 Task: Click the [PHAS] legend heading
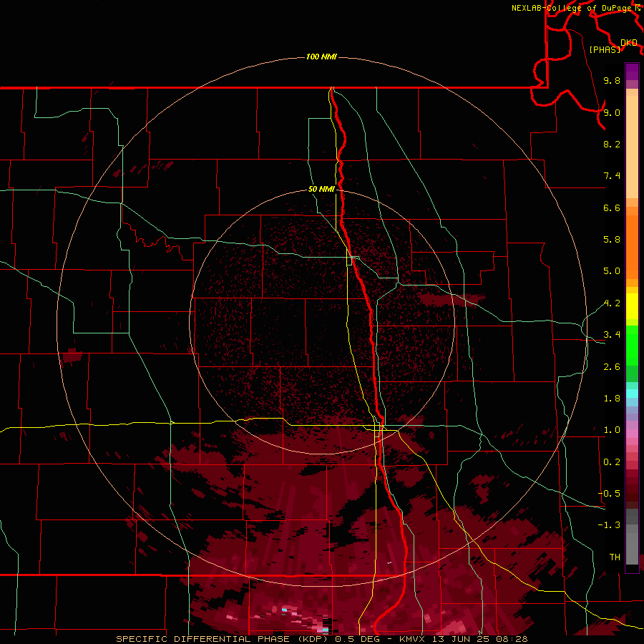[605, 49]
